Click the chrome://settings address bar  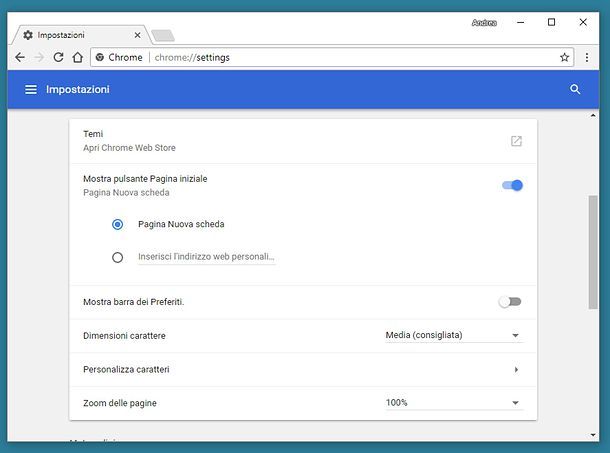click(332, 58)
